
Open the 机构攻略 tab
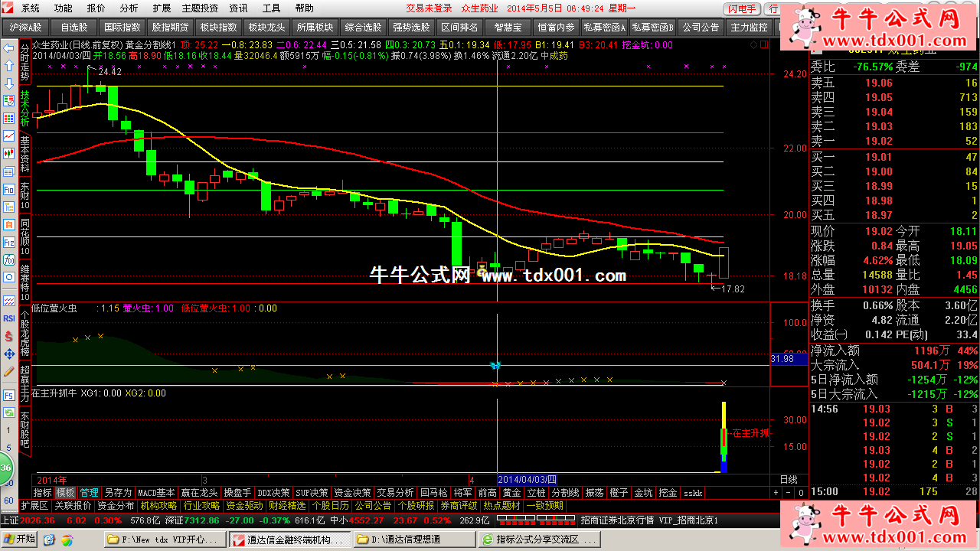158,506
